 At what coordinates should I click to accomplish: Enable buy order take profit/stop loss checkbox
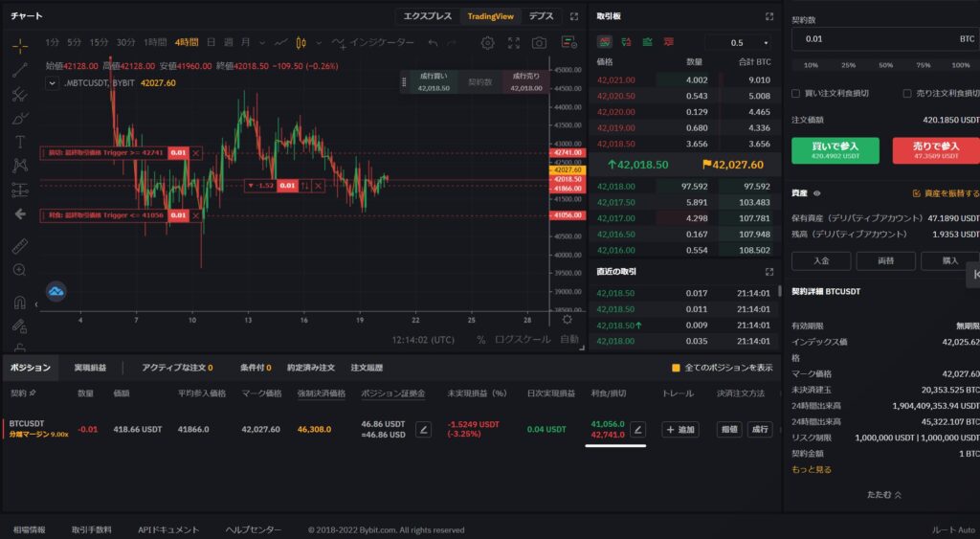(795, 93)
